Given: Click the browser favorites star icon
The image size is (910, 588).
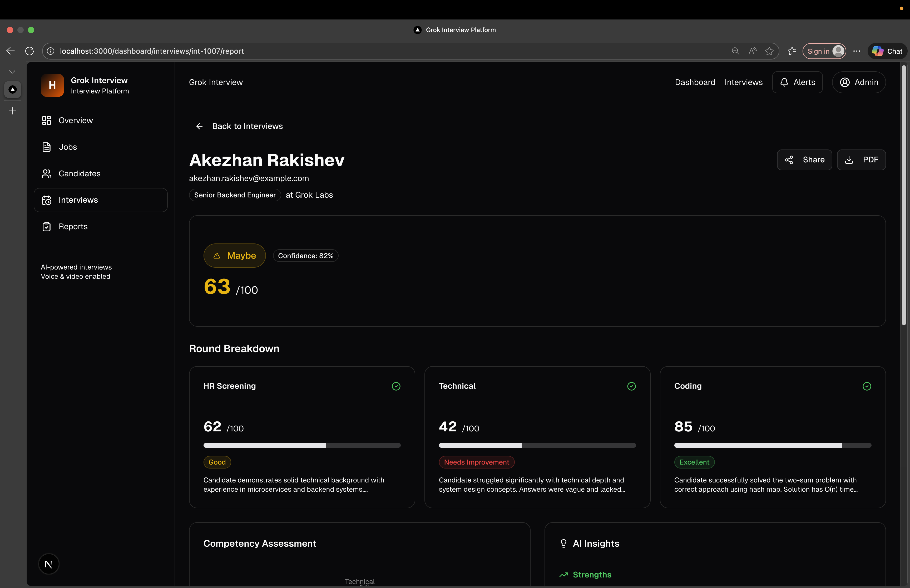Looking at the screenshot, I should click(769, 51).
